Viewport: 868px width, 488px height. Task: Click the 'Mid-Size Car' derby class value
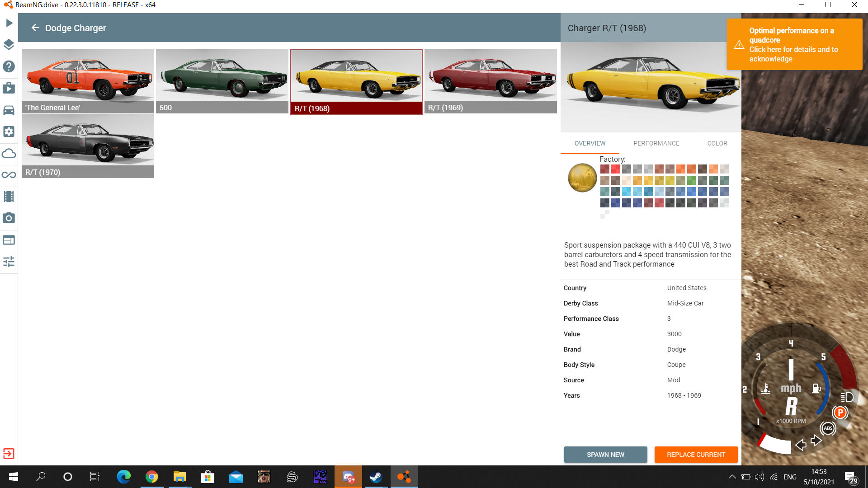685,303
